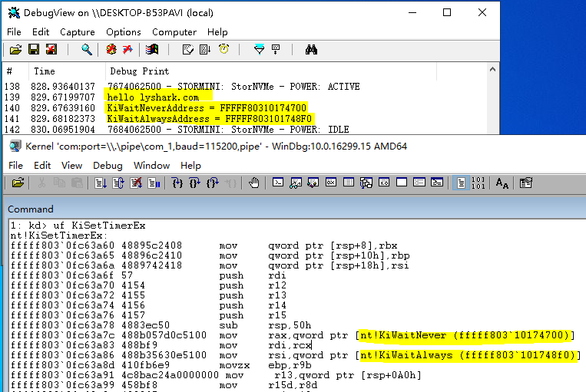The height and width of the screenshot is (392, 586).
Task: Click the Clear Display icon in DebugView
Action: tap(187, 49)
